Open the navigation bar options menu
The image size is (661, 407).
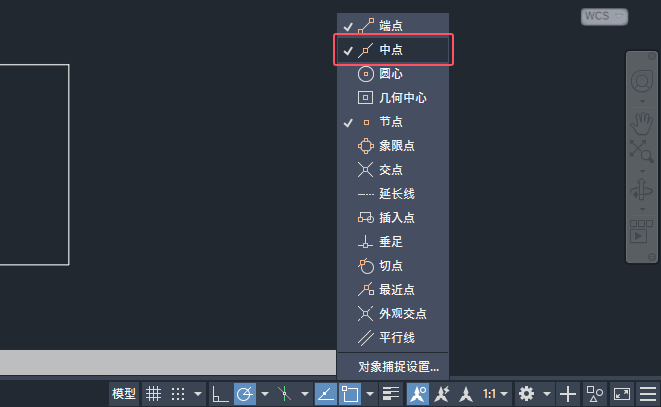click(652, 256)
